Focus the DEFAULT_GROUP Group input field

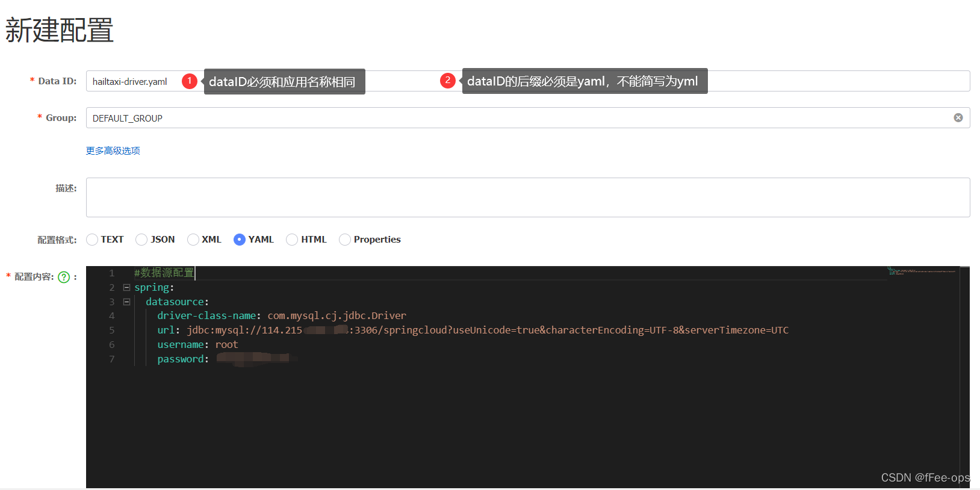528,118
